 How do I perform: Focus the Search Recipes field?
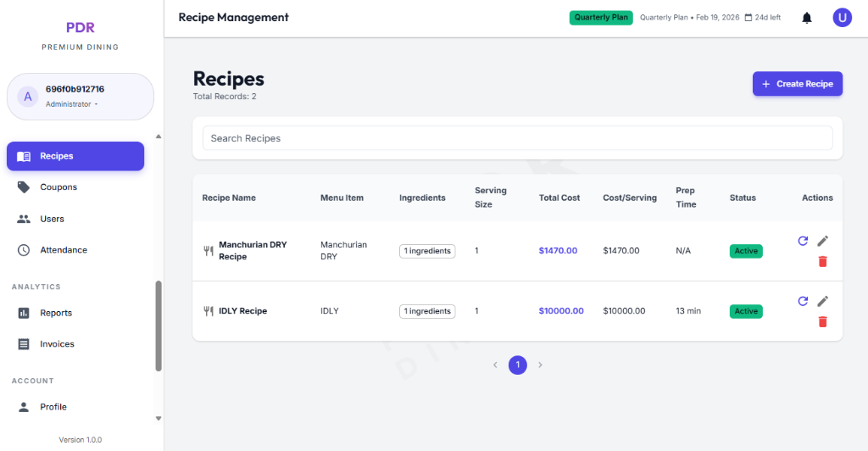point(517,138)
